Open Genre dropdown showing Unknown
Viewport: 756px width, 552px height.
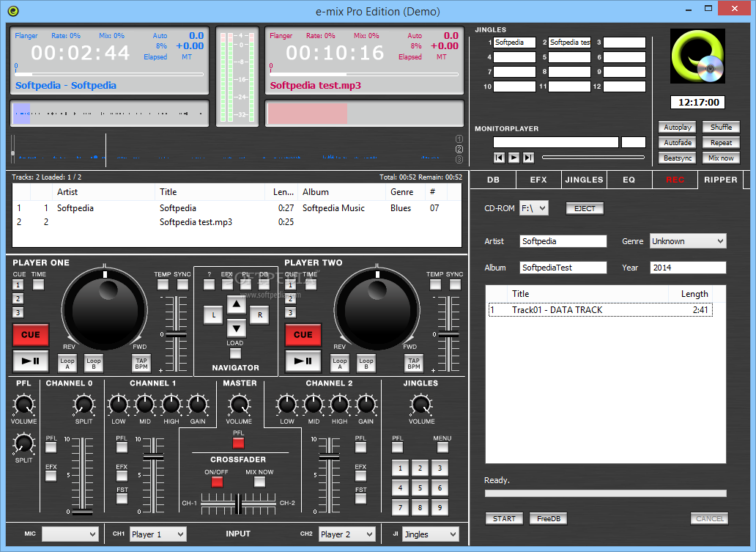688,241
